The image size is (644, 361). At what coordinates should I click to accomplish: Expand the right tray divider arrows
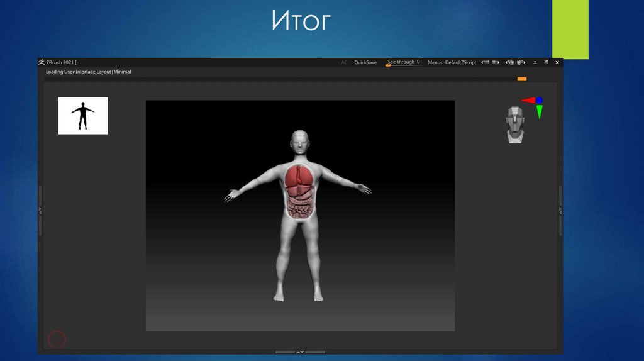560,211
